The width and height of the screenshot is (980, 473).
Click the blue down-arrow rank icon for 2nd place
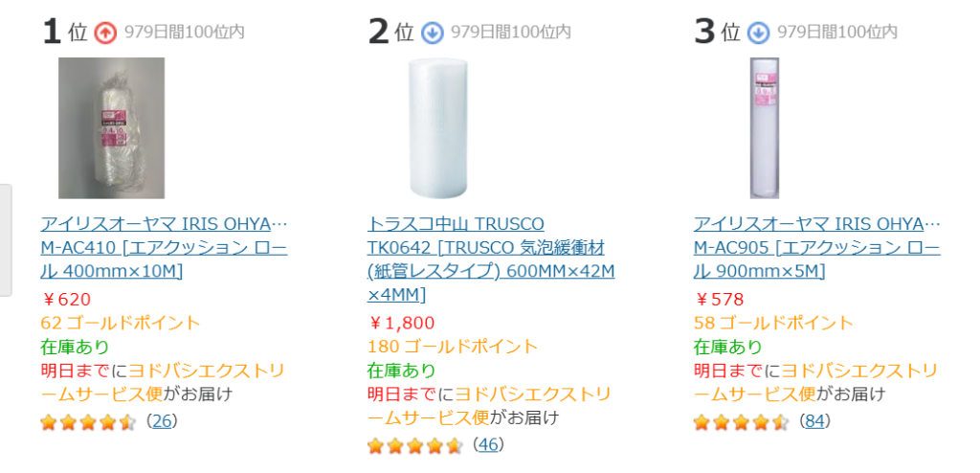tap(432, 33)
